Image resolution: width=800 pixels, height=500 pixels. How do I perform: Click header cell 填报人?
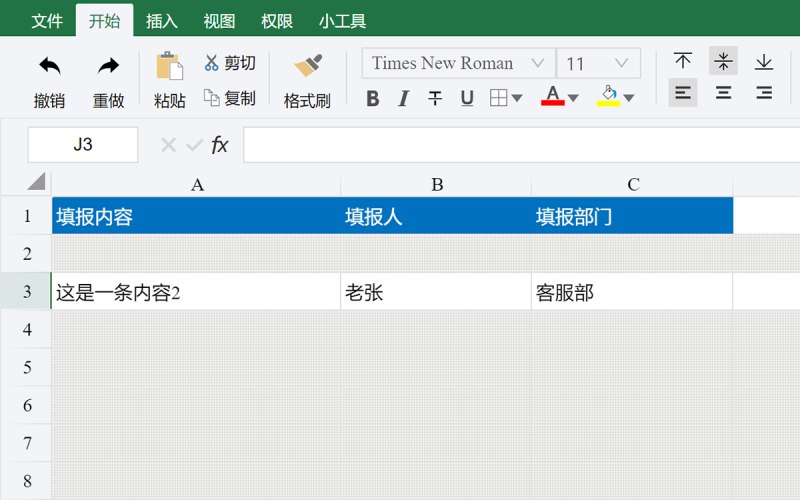(x=436, y=216)
